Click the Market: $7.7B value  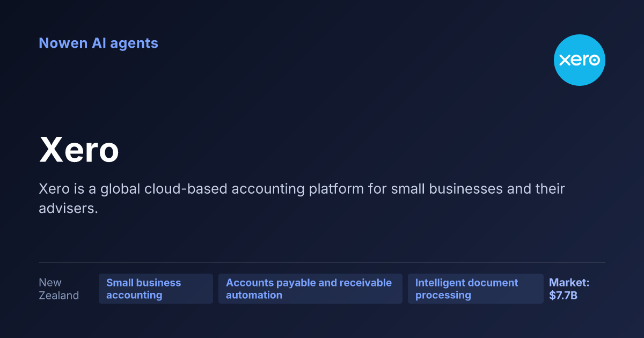click(x=569, y=289)
